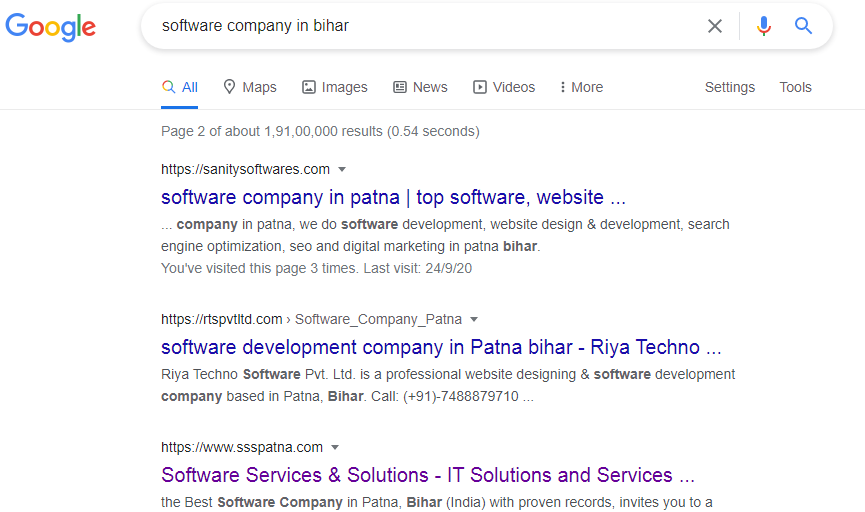Image resolution: width=865 pixels, height=512 pixels.
Task: Click the Google logo
Action: [x=50, y=26]
